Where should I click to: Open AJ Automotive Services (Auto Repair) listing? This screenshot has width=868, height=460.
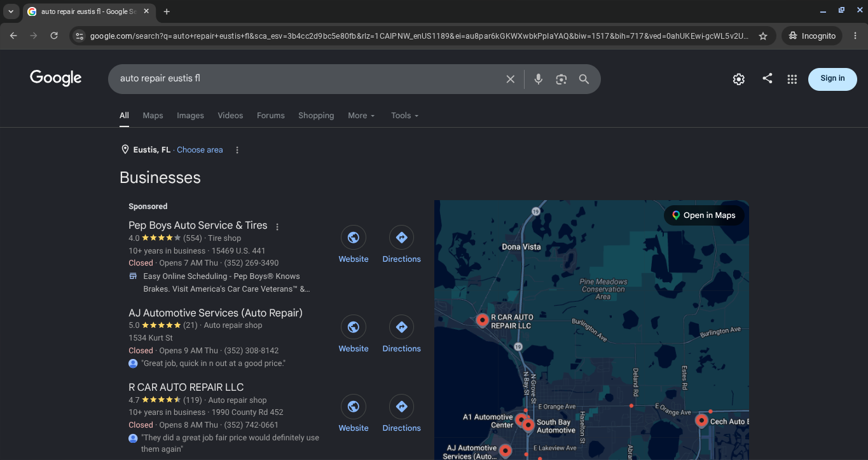(x=216, y=313)
